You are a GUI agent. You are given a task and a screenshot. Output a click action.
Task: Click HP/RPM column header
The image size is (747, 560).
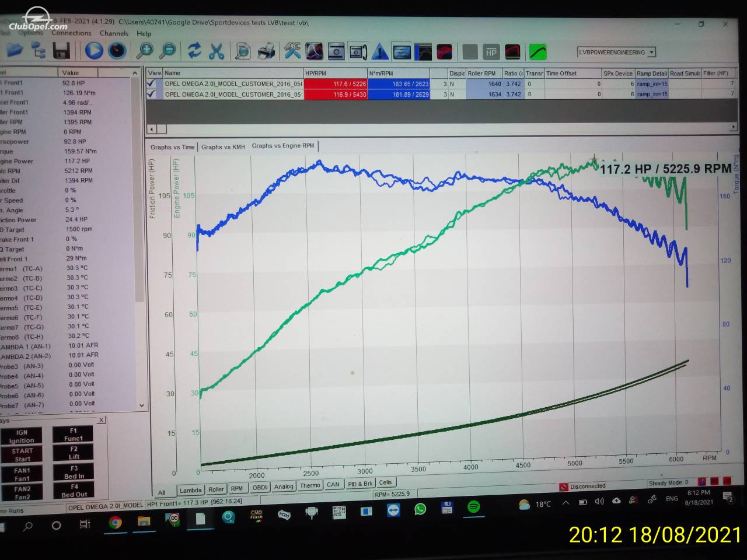click(x=335, y=73)
